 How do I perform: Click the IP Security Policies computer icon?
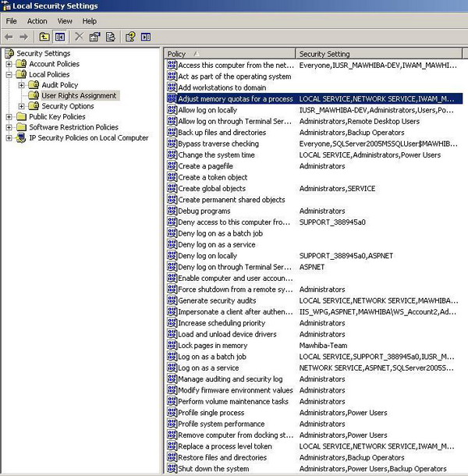tap(21, 138)
